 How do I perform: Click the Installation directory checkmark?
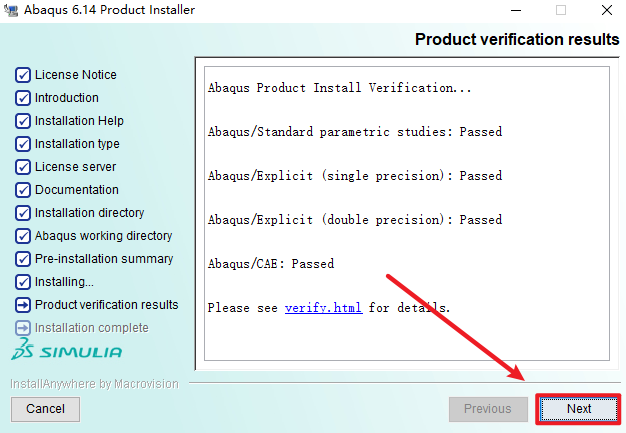pyautogui.click(x=23, y=213)
